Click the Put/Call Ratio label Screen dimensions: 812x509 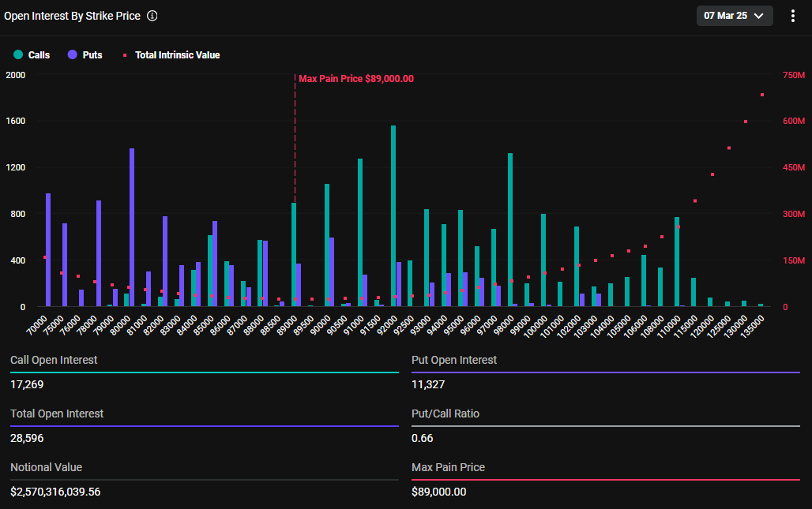(445, 414)
